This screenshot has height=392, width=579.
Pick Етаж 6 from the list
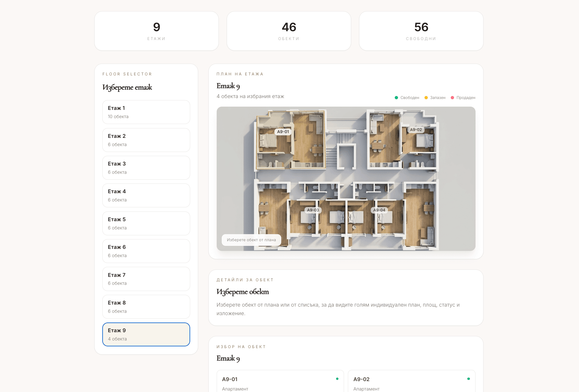(146, 251)
